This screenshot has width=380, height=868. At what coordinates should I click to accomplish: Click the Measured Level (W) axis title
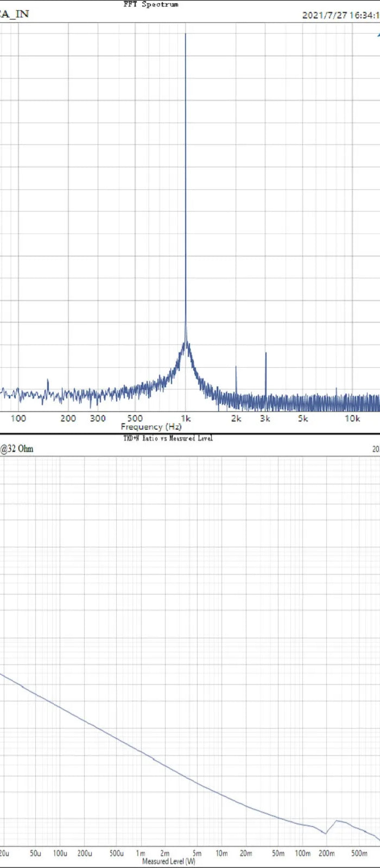tap(168, 861)
